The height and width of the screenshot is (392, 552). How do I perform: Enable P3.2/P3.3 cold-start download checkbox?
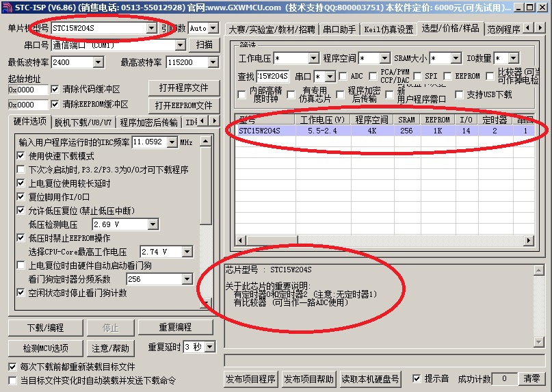click(21, 170)
